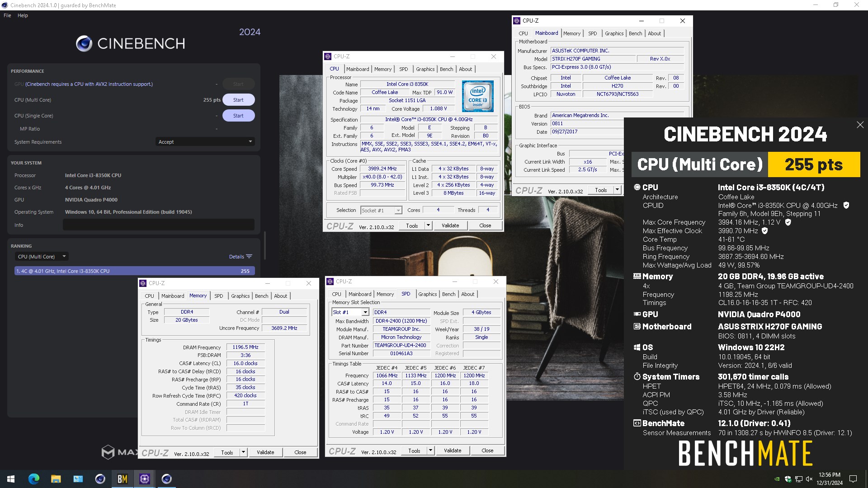This screenshot has width=868, height=488.
Task: Click the NVIDIA tray icon
Action: [777, 479]
